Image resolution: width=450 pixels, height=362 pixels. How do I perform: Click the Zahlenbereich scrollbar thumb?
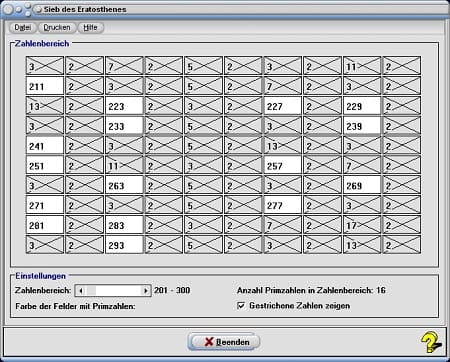point(91,291)
